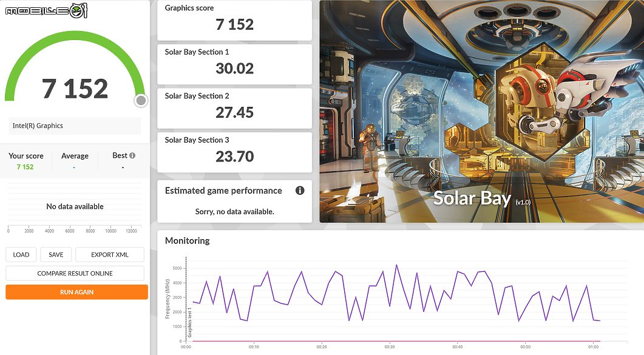The width and height of the screenshot is (644, 355).
Task: Select the Intel(R) Graphics label
Action: [x=38, y=126]
